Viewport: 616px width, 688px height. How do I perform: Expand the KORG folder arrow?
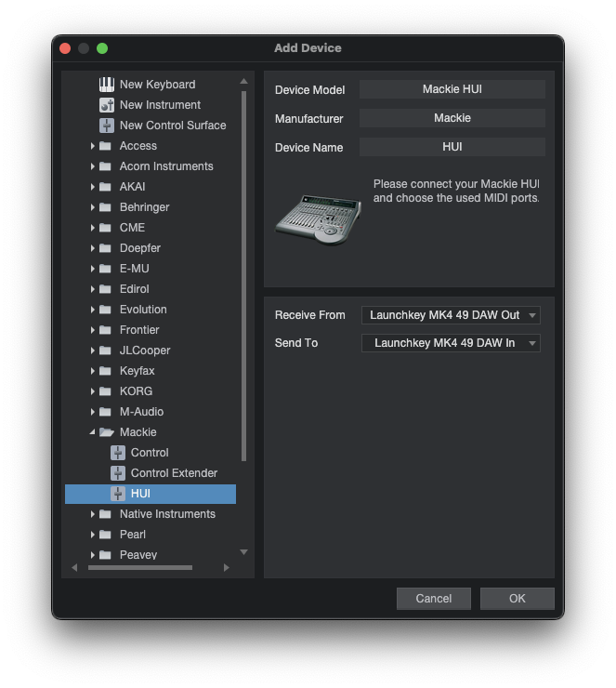(x=93, y=390)
